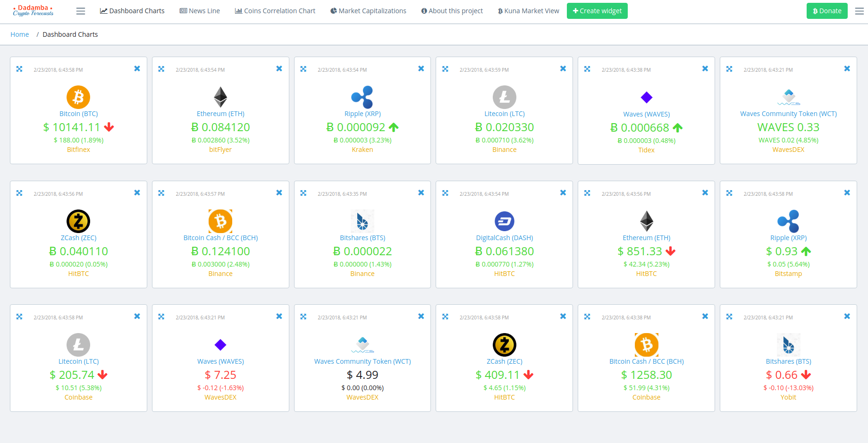Viewport: 868px width, 443px height.
Task: Click the Bitshares (BTS) logo icon
Action: [362, 221]
